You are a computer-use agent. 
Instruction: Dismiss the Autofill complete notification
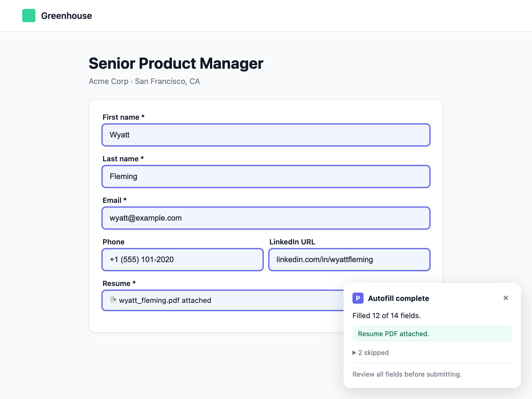pos(506,298)
